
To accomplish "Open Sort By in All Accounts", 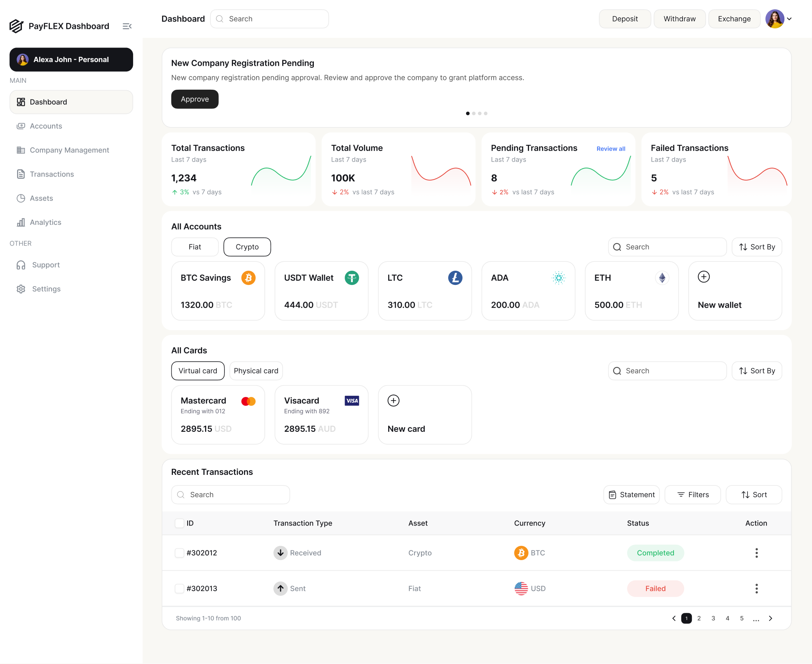I will click(x=757, y=247).
